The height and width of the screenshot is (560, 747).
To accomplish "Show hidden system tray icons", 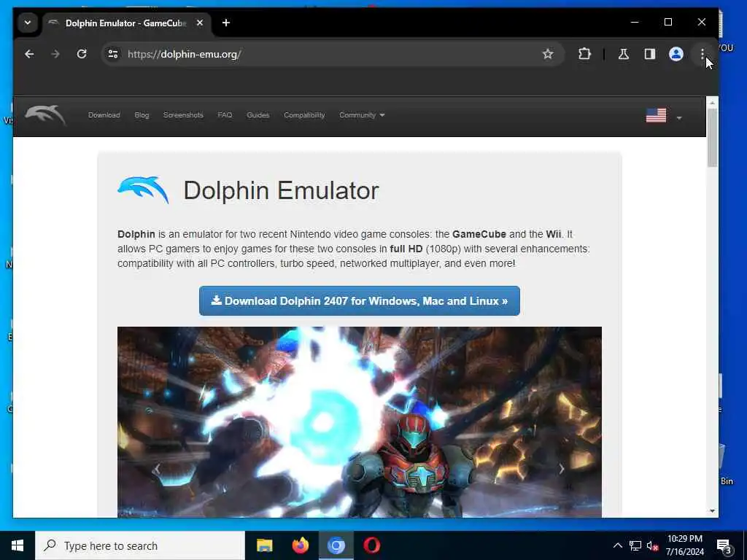I will coord(617,545).
